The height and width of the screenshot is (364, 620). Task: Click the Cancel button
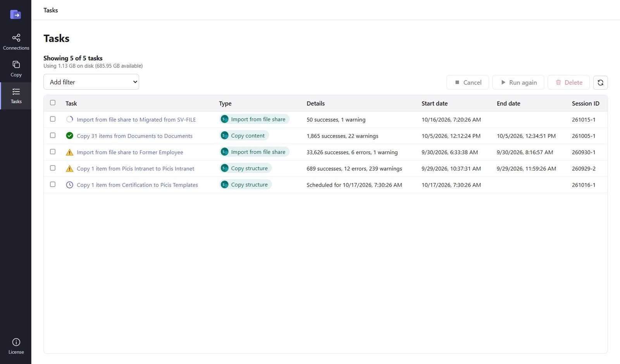coord(468,82)
